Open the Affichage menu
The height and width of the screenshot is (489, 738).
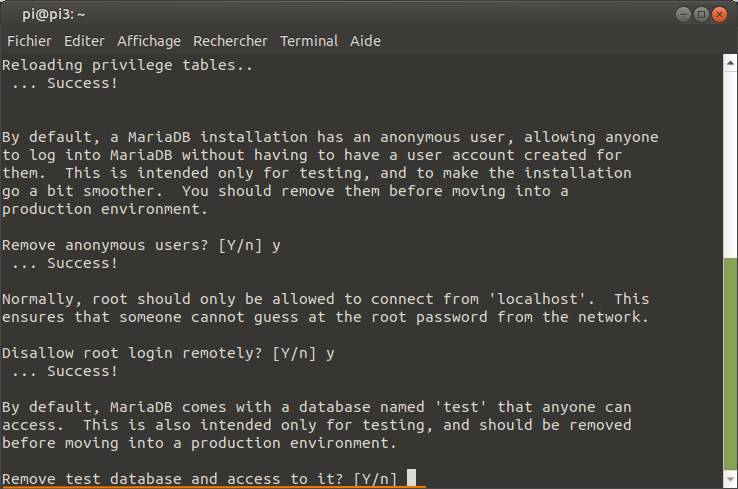(149, 41)
